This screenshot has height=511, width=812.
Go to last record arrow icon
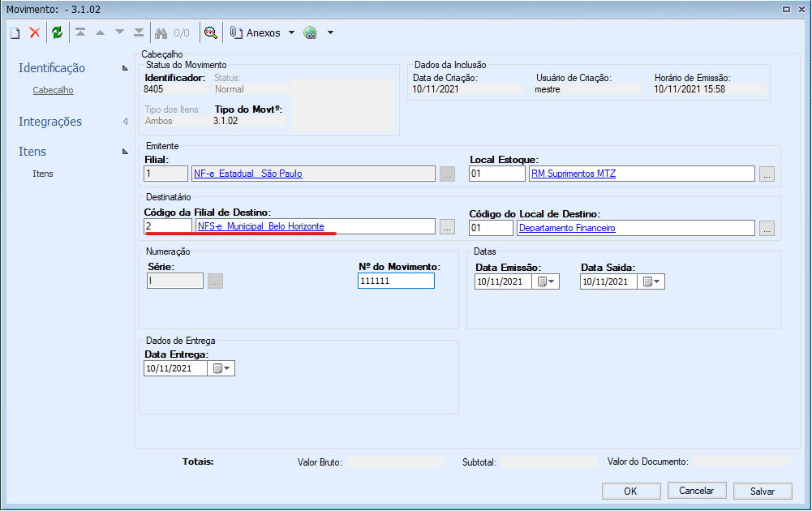point(139,32)
